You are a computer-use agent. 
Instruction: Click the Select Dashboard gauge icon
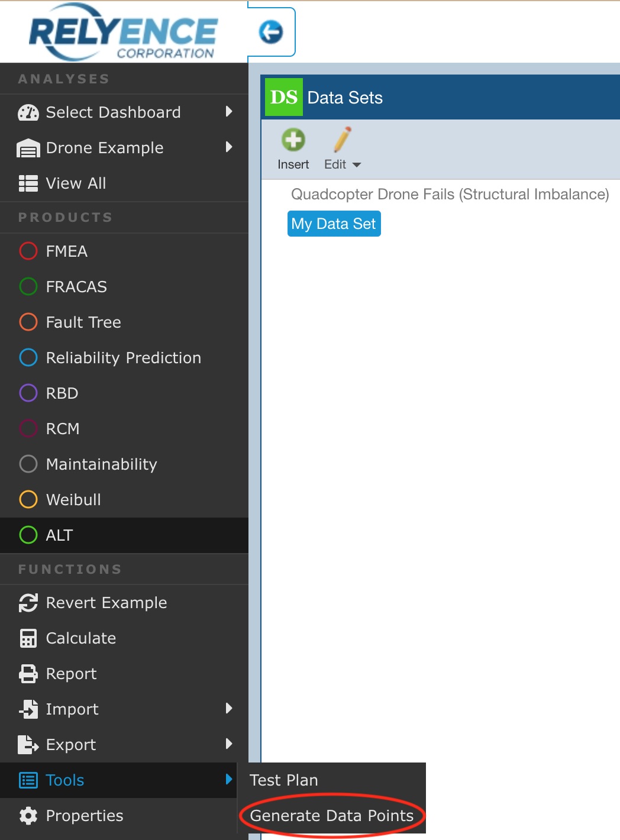tap(28, 112)
